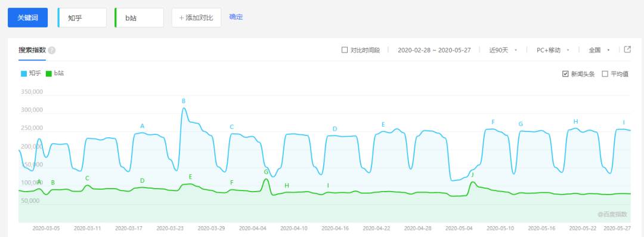Check the 平均值 checkbox
Image resolution: width=644 pixels, height=237 pixels.
coord(605,74)
